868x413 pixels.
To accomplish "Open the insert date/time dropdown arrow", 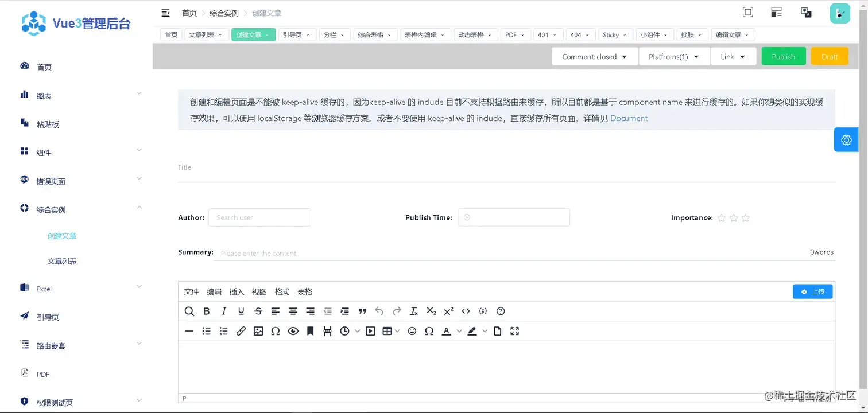I will [x=358, y=331].
